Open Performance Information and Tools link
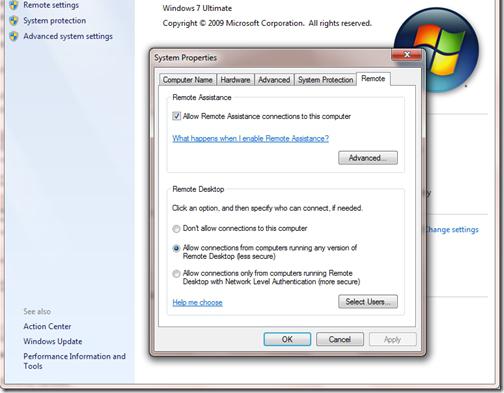504x393 pixels. click(x=74, y=361)
